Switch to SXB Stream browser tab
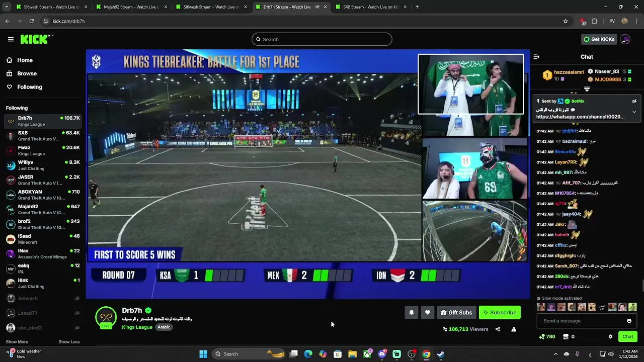Viewport: 644px width, 362px height. (371, 7)
